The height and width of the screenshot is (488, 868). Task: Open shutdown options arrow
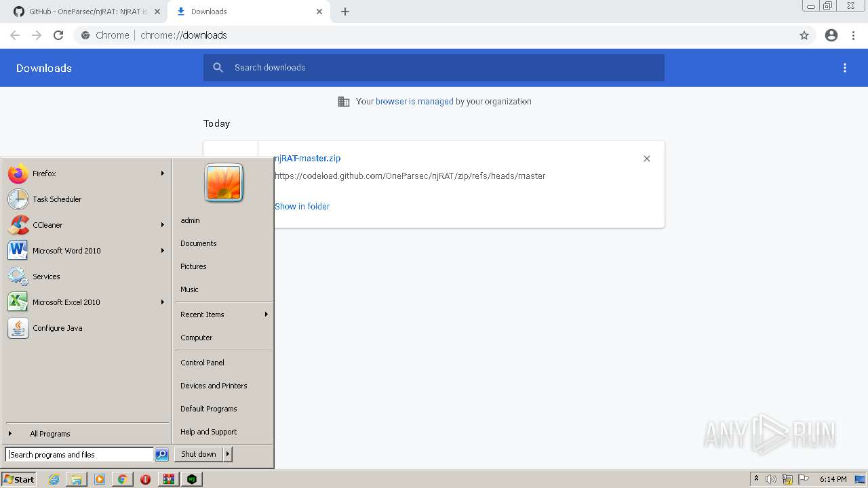coord(228,454)
